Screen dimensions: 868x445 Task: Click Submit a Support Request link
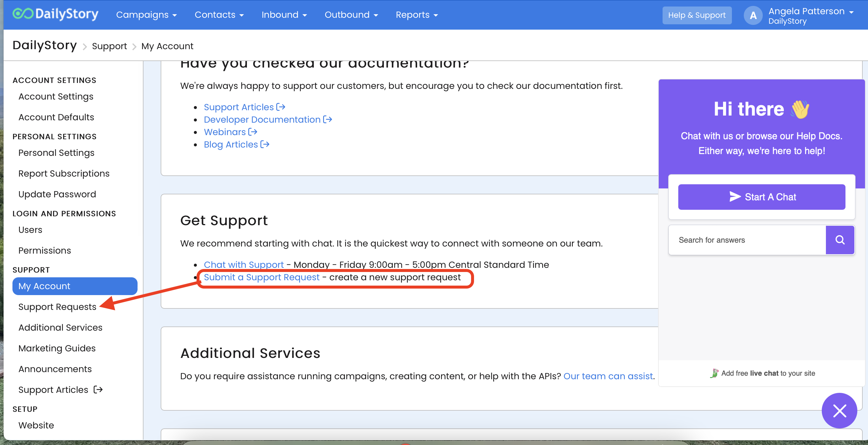click(x=261, y=277)
